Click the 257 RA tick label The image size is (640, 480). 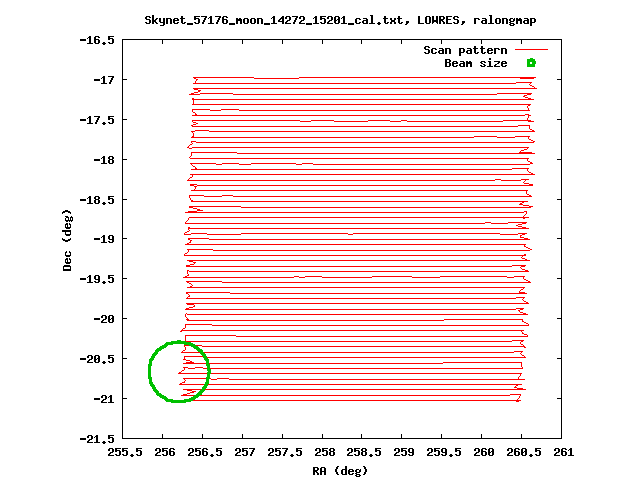tap(244, 452)
